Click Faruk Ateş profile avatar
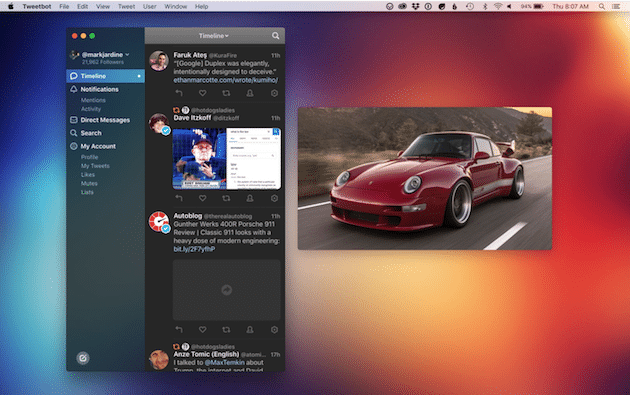 point(159,61)
